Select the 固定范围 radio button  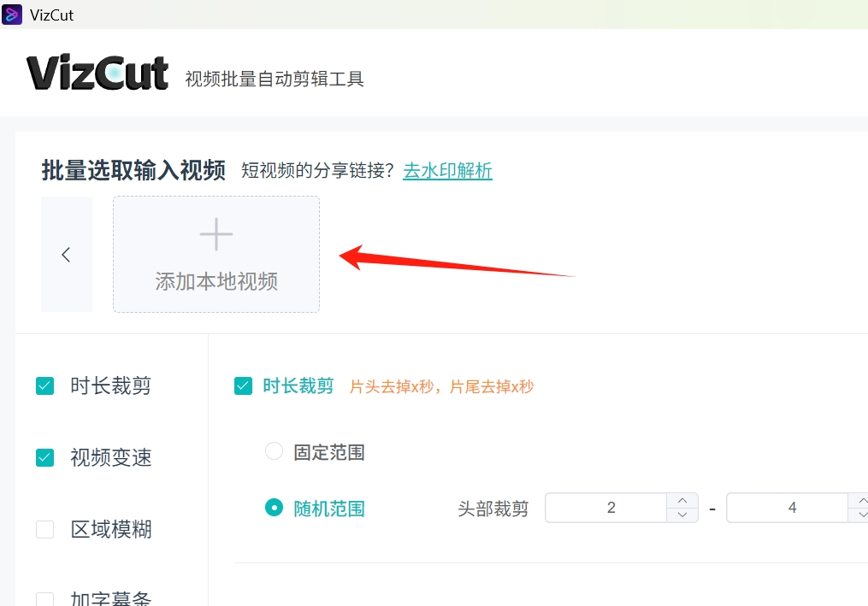click(274, 452)
